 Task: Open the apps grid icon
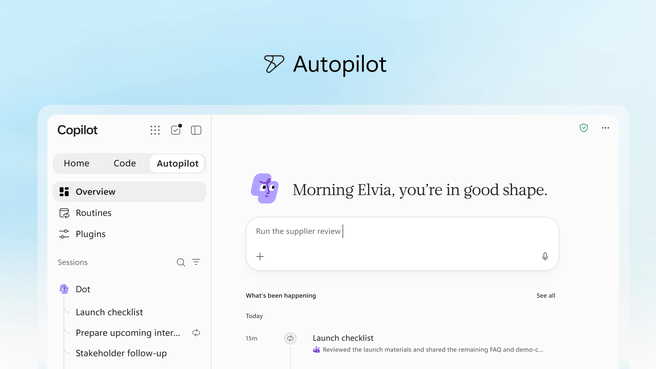pyautogui.click(x=155, y=130)
